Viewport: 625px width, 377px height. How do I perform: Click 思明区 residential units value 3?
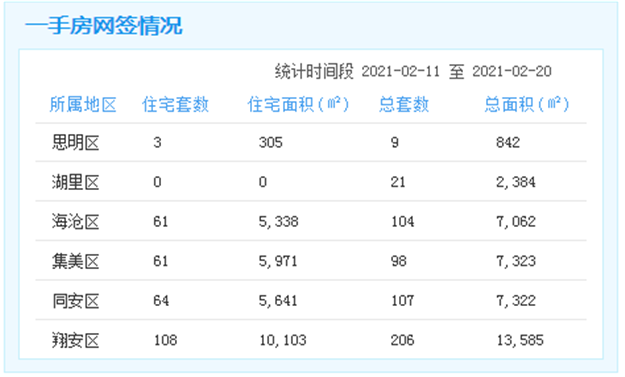tap(157, 142)
